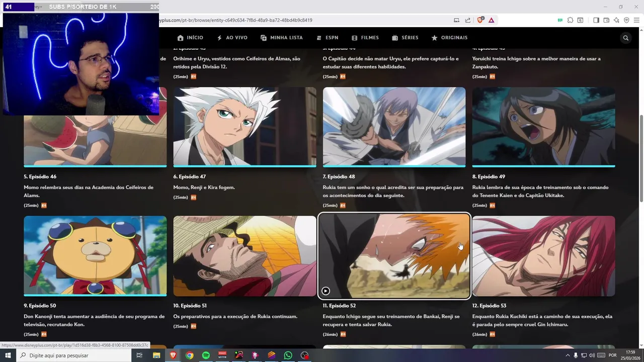
Task: Click 'Os preparativos para a execução de Rukia continuam.'
Action: tap(235, 317)
